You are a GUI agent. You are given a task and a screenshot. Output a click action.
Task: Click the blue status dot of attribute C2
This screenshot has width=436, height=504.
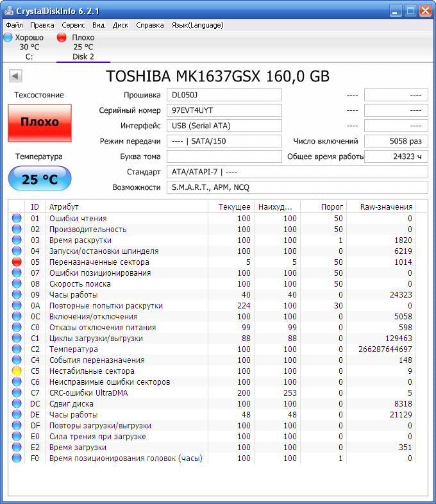pyautogui.click(x=17, y=349)
